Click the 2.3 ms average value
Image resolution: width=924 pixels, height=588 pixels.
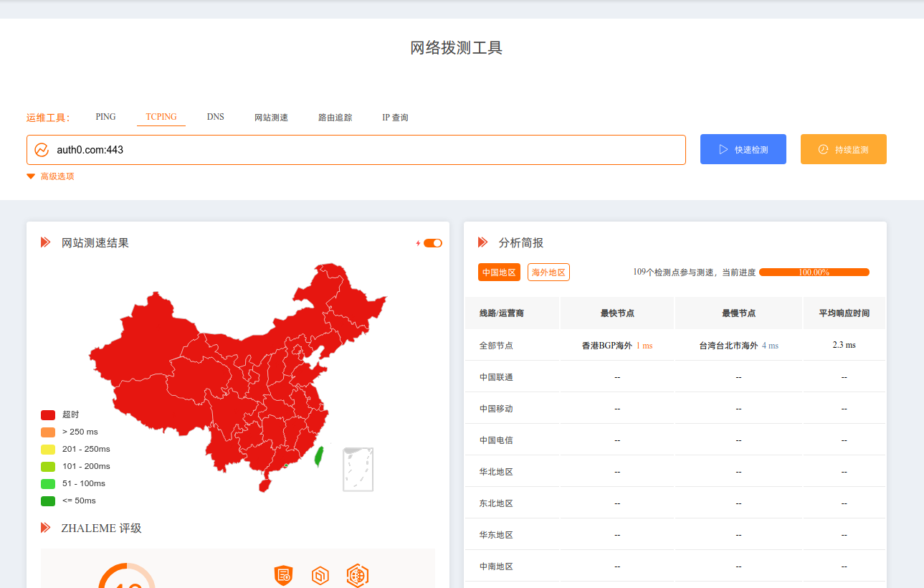[x=844, y=345]
